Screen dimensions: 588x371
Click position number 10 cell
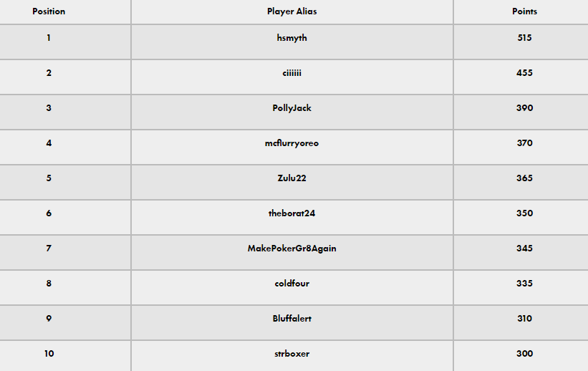pyautogui.click(x=49, y=354)
